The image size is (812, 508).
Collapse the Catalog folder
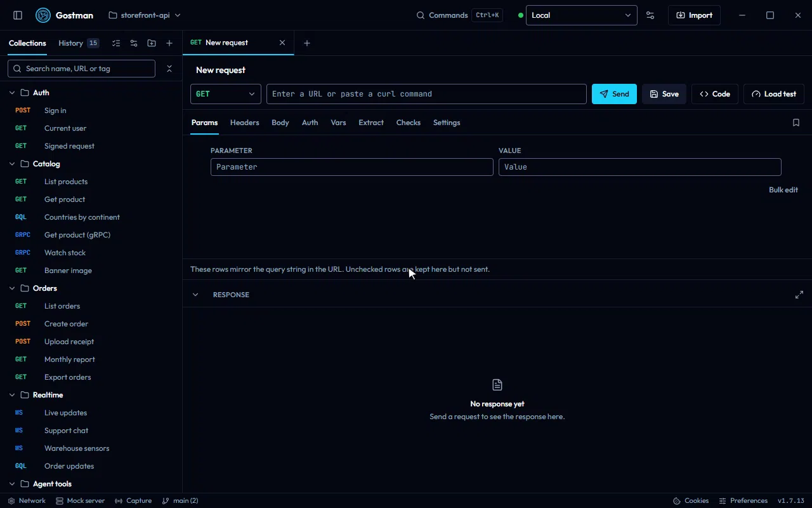pos(12,164)
